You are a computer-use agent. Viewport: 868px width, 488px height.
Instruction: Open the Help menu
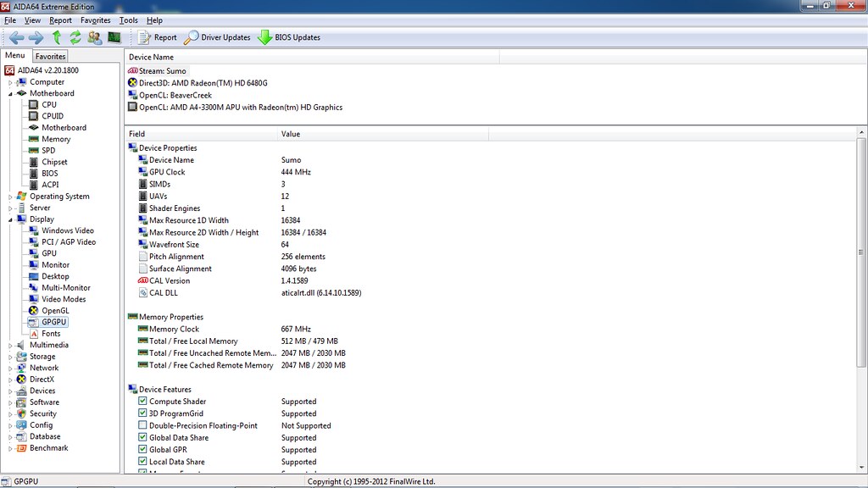(154, 20)
